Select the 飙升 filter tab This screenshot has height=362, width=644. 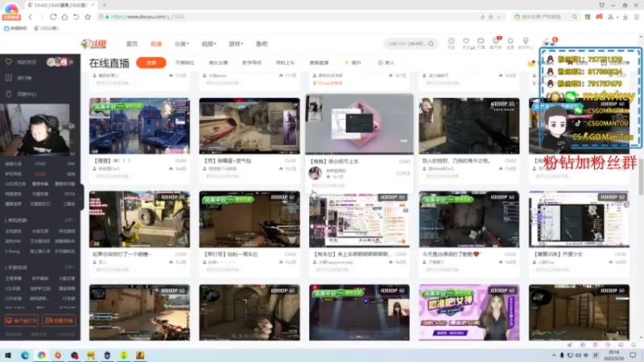point(353,63)
